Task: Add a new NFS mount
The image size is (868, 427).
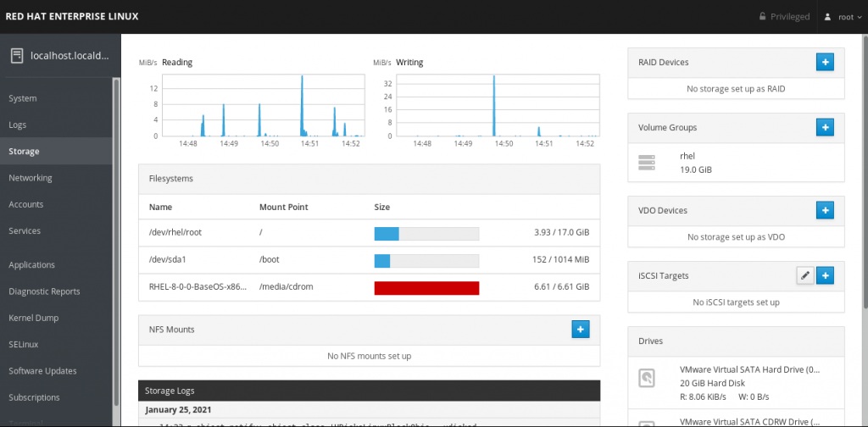Action: [580, 329]
